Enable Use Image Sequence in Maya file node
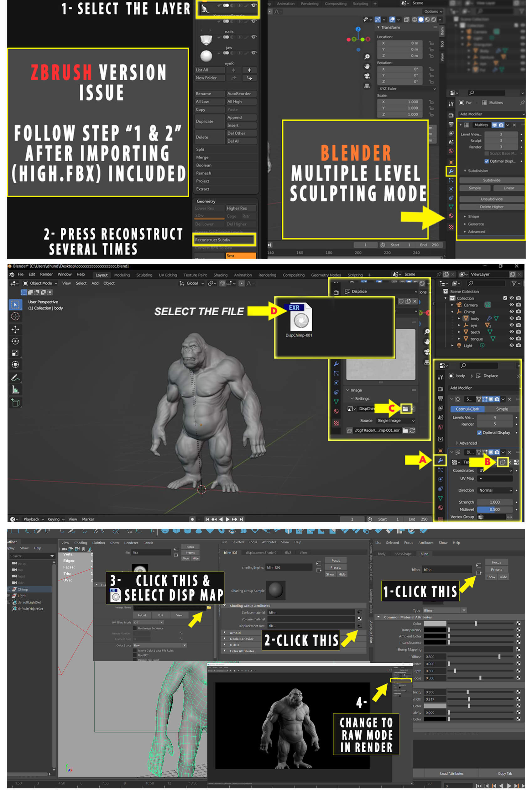 click(135, 628)
